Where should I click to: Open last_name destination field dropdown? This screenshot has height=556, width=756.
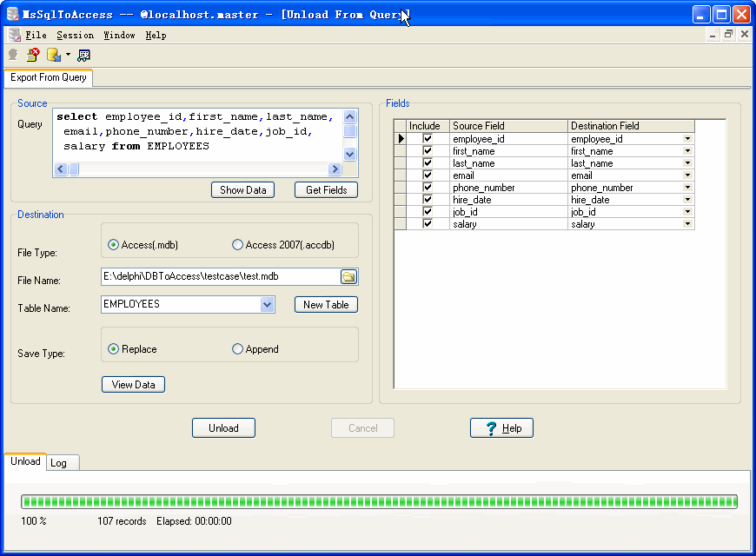(x=687, y=163)
